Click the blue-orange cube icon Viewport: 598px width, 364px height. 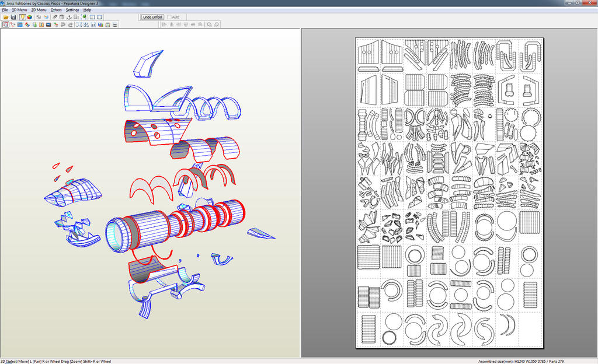click(46, 17)
